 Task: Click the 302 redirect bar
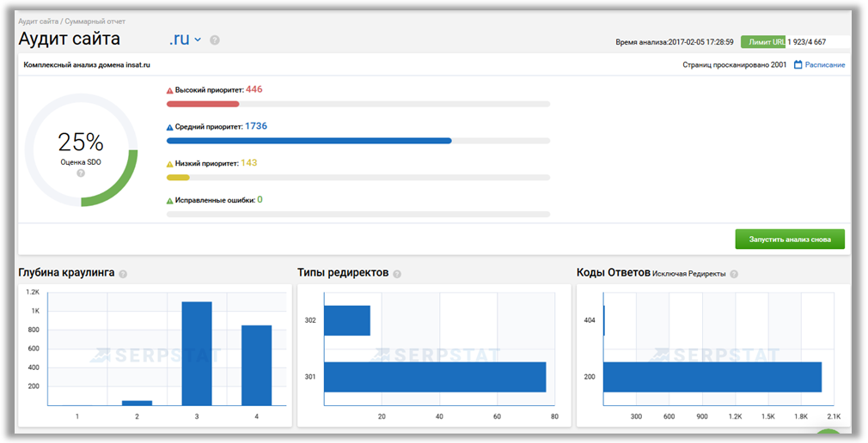pos(347,320)
